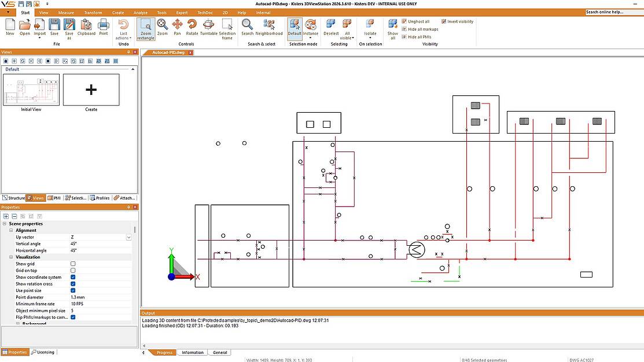
Task: Disable Show rotation cross checkbox
Action: coord(73,283)
